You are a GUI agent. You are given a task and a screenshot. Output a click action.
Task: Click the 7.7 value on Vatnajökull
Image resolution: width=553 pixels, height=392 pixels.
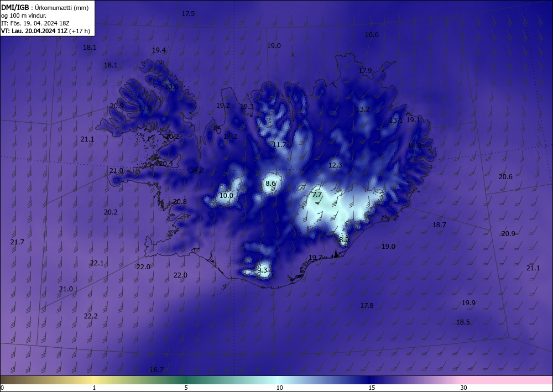tap(317, 194)
